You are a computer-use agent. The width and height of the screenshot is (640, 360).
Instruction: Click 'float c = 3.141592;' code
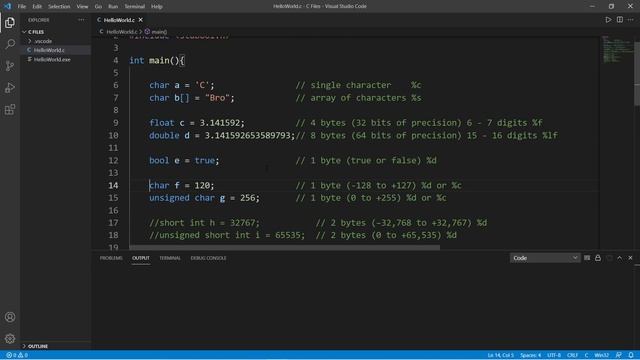point(197,123)
